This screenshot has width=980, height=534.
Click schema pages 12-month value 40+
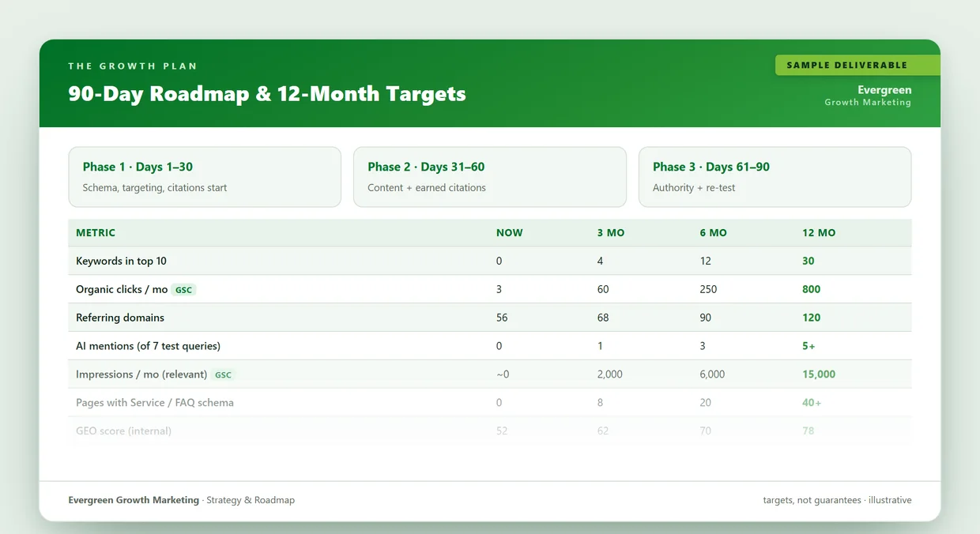tap(812, 404)
